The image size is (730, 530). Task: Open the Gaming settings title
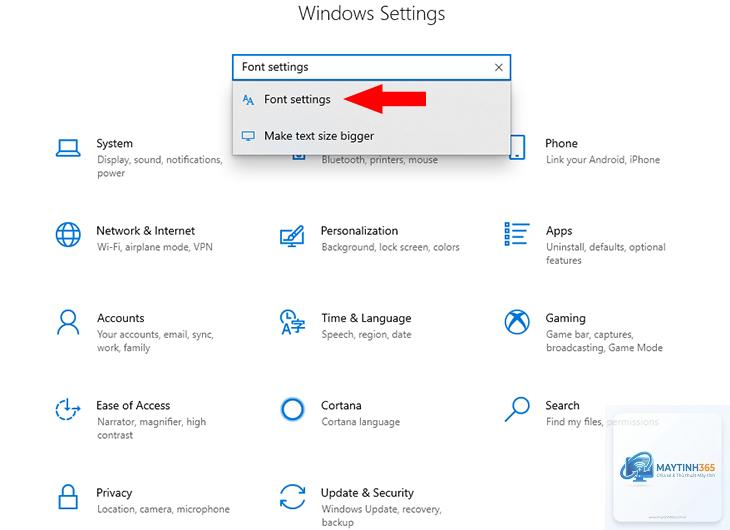point(566,319)
